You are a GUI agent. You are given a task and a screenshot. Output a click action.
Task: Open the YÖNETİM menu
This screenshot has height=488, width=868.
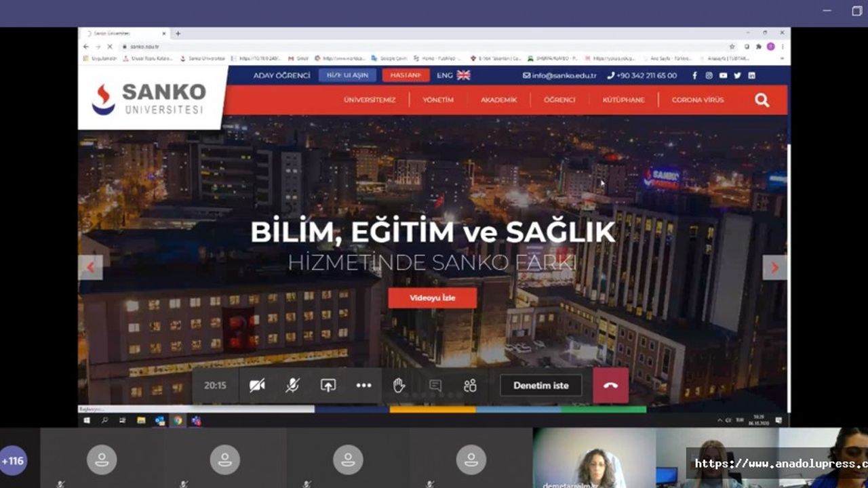click(x=438, y=100)
